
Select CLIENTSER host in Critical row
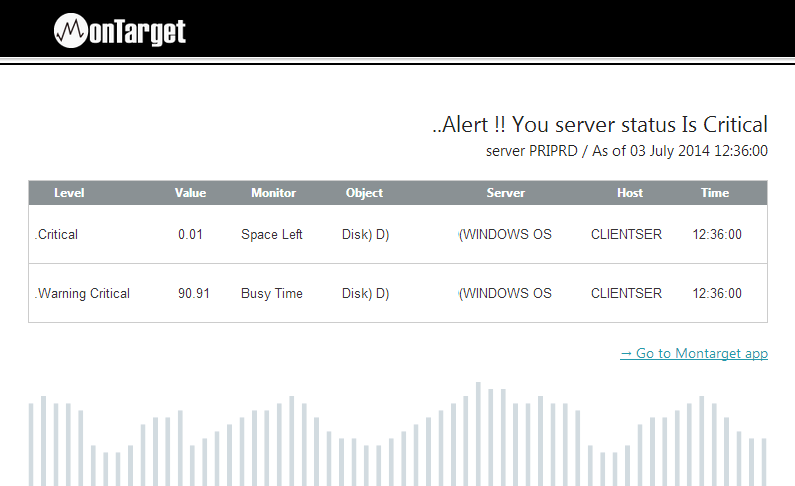point(626,234)
